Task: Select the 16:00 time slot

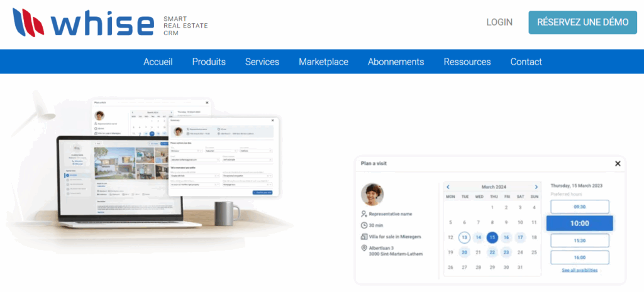Action: (x=579, y=257)
